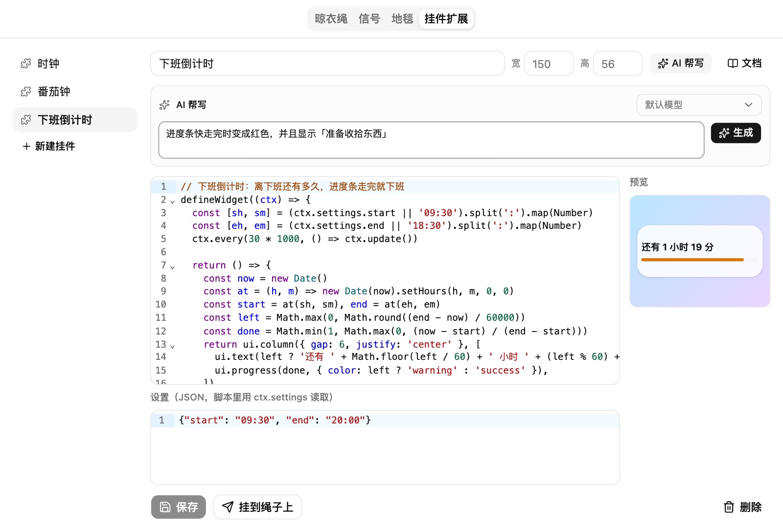Click code comment on line 1
The width and height of the screenshot is (783, 532).
click(x=293, y=186)
